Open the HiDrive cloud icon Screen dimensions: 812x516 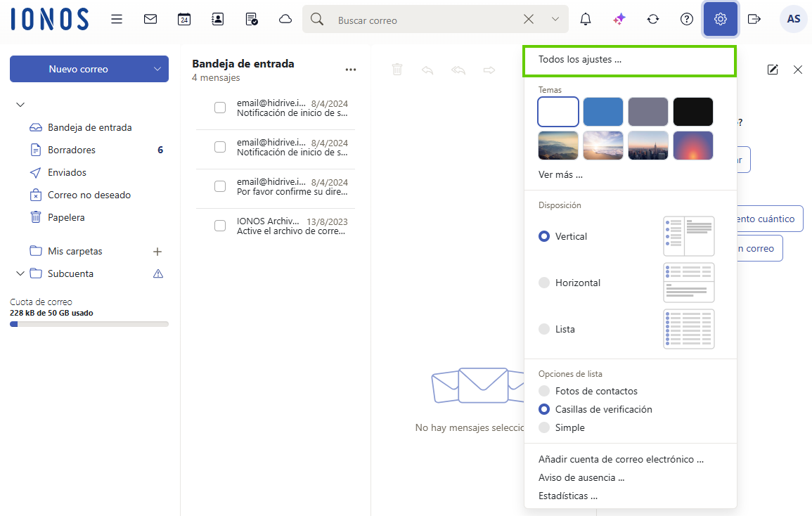point(285,19)
